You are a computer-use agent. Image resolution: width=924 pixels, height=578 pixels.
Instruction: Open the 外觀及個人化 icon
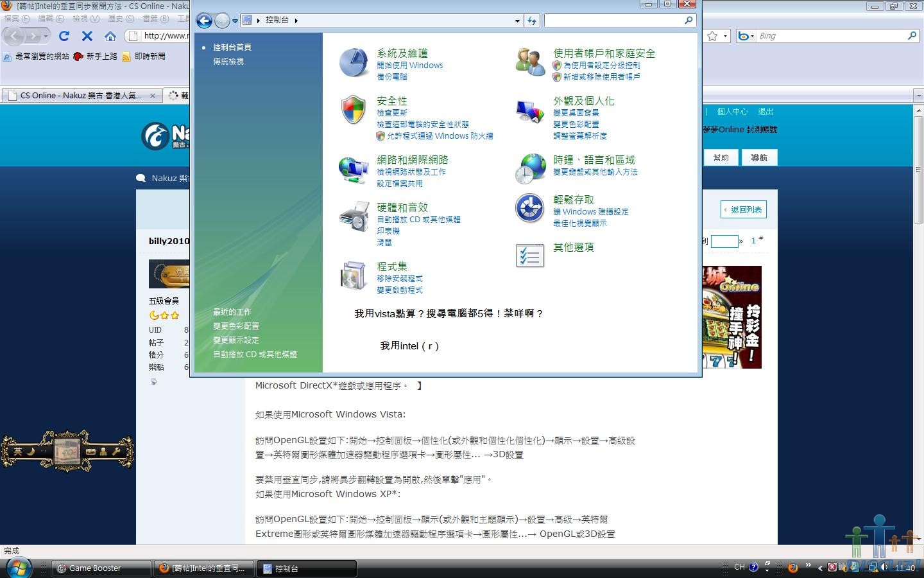pyautogui.click(x=530, y=110)
